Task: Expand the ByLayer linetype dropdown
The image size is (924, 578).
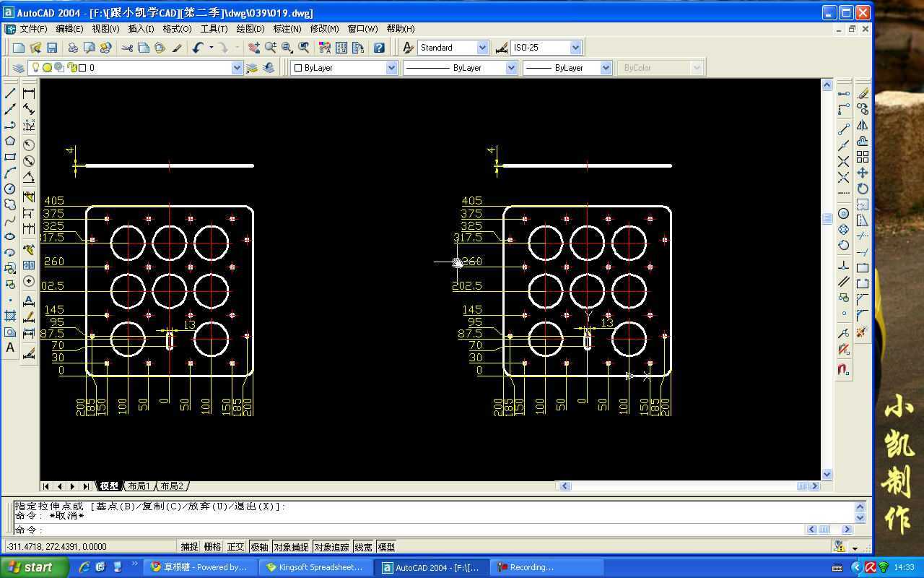Action: tap(511, 68)
